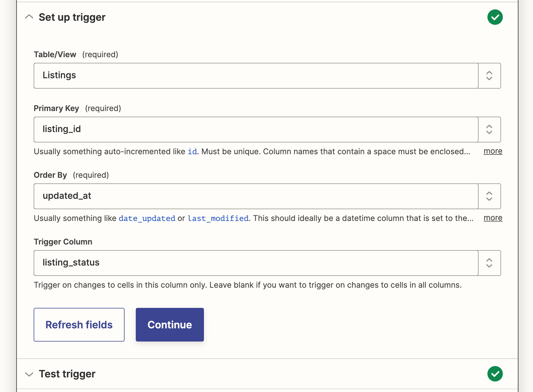The height and width of the screenshot is (392, 533).
Task: Click the Refresh fields button
Action: pos(79,325)
